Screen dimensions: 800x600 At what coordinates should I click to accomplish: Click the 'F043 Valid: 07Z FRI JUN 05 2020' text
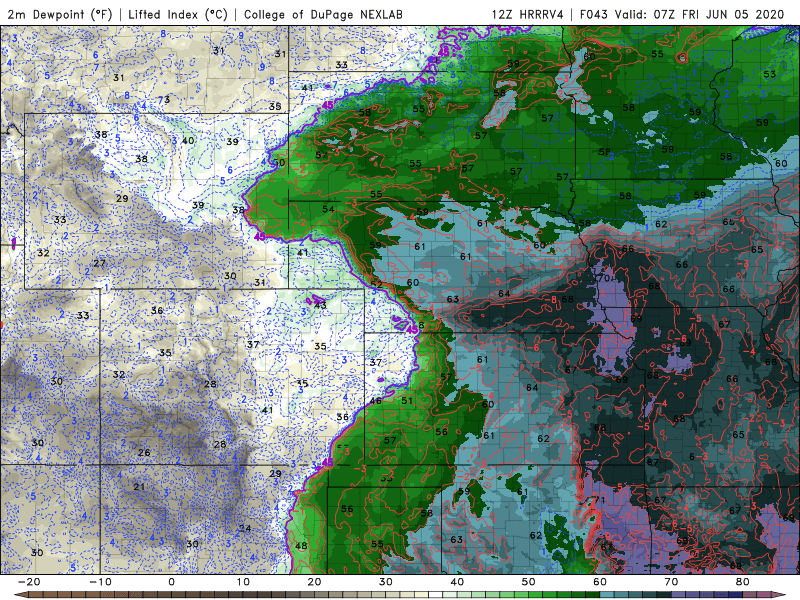(682, 14)
